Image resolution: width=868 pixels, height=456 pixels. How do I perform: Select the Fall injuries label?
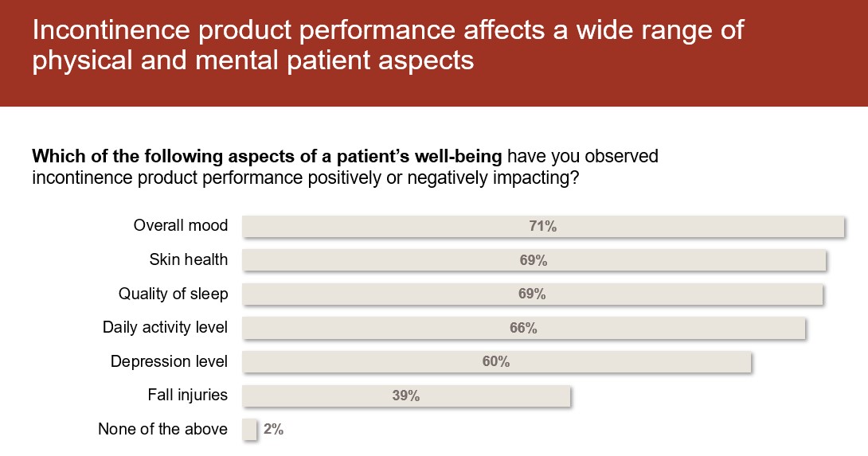(187, 396)
